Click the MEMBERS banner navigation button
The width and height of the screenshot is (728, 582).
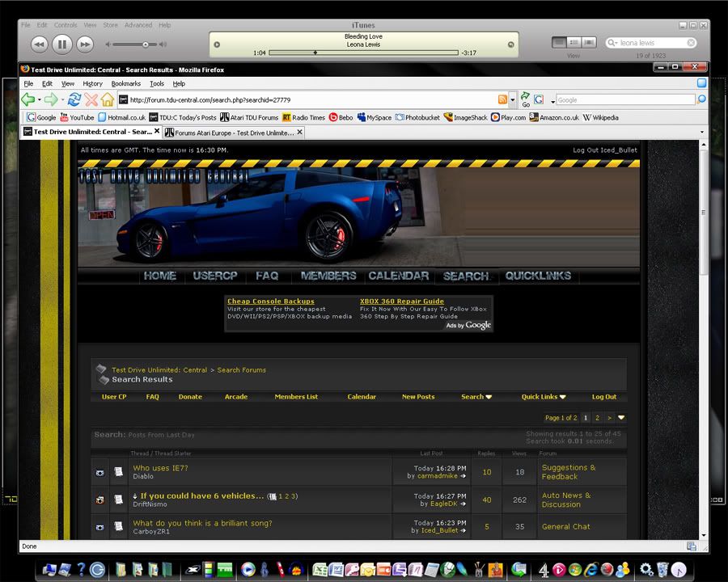(x=328, y=276)
